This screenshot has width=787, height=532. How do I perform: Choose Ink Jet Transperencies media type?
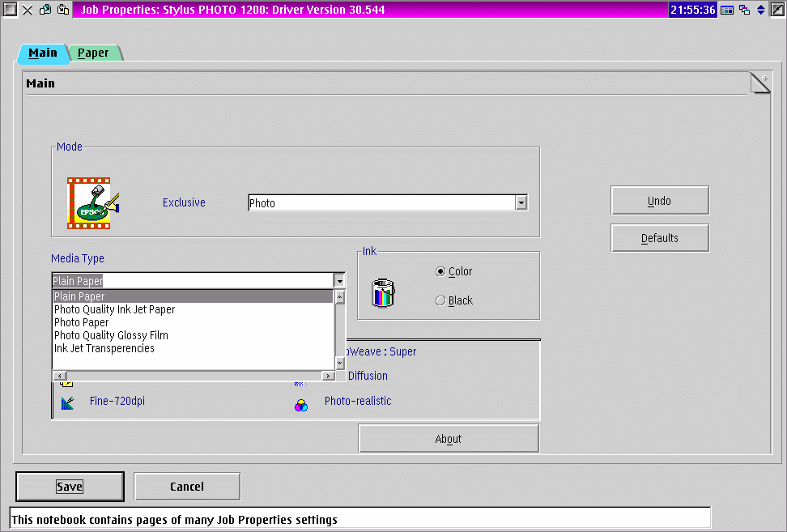pos(193,348)
